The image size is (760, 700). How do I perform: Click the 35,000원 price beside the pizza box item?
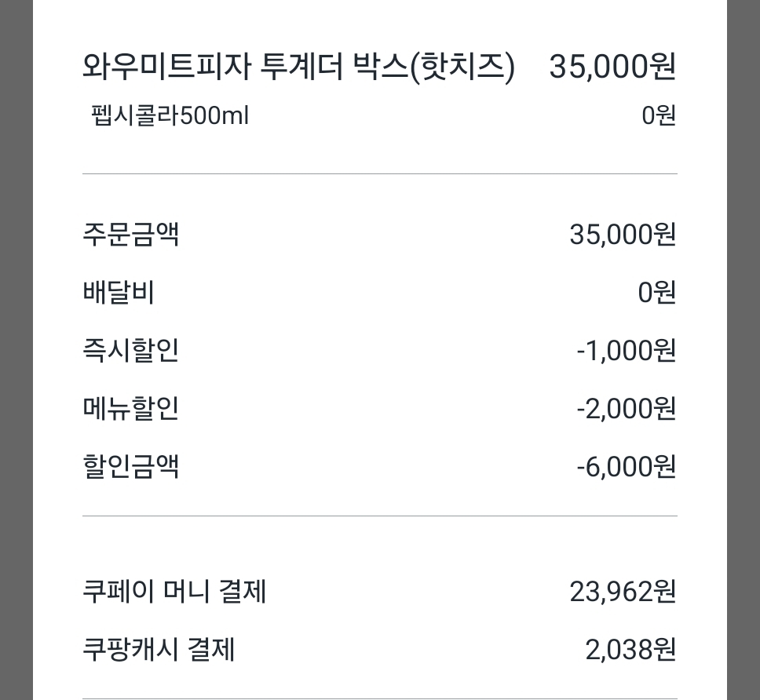pos(612,67)
